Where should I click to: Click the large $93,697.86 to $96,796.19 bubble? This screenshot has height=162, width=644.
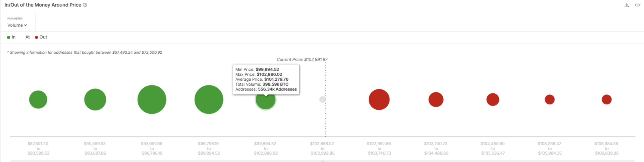(x=152, y=99)
